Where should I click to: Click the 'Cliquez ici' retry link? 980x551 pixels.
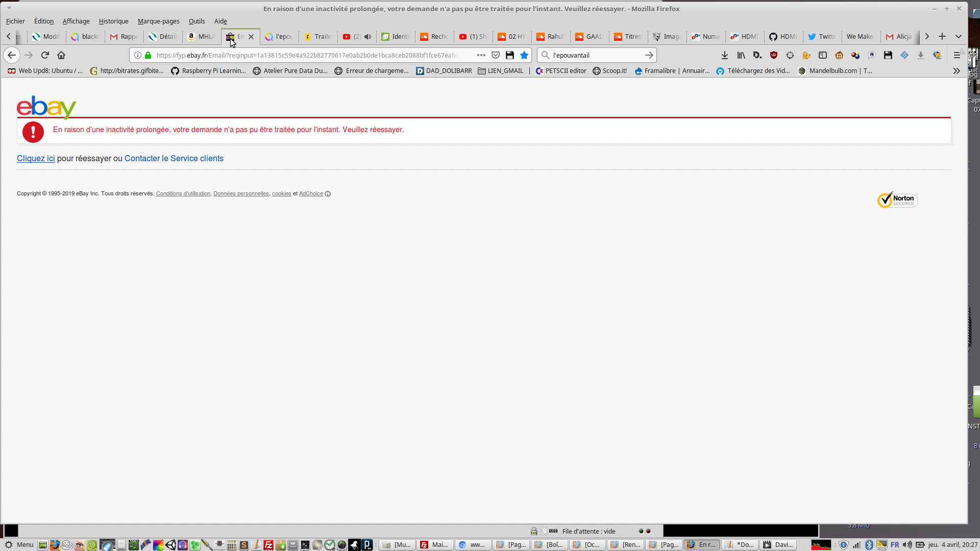coord(36,159)
